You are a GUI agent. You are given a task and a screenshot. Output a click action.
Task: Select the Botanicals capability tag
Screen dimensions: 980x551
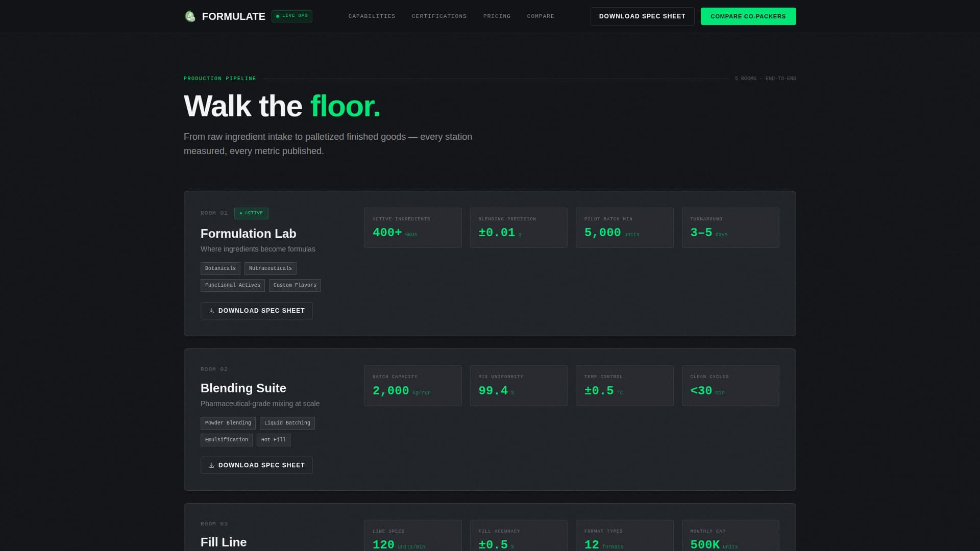tap(220, 268)
